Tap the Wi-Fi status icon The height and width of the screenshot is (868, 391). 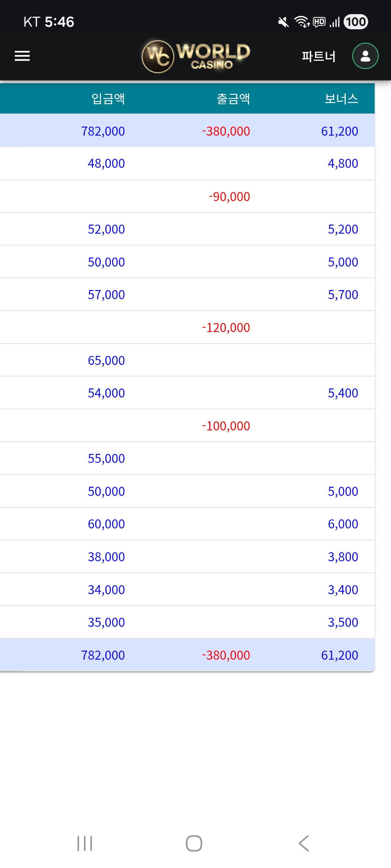pyautogui.click(x=302, y=22)
